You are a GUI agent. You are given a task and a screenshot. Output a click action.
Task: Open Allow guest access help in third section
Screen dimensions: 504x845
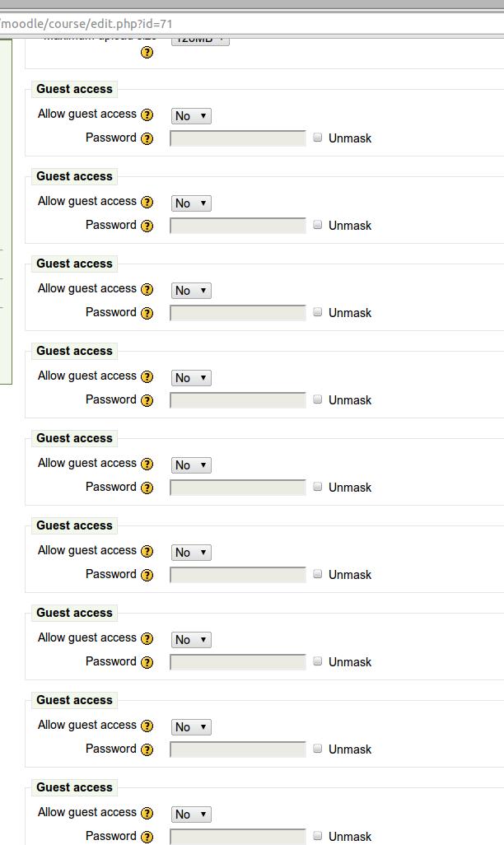coord(147,289)
